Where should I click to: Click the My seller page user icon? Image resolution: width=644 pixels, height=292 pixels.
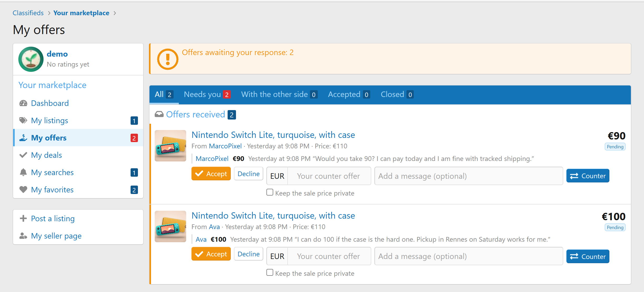[x=23, y=236]
